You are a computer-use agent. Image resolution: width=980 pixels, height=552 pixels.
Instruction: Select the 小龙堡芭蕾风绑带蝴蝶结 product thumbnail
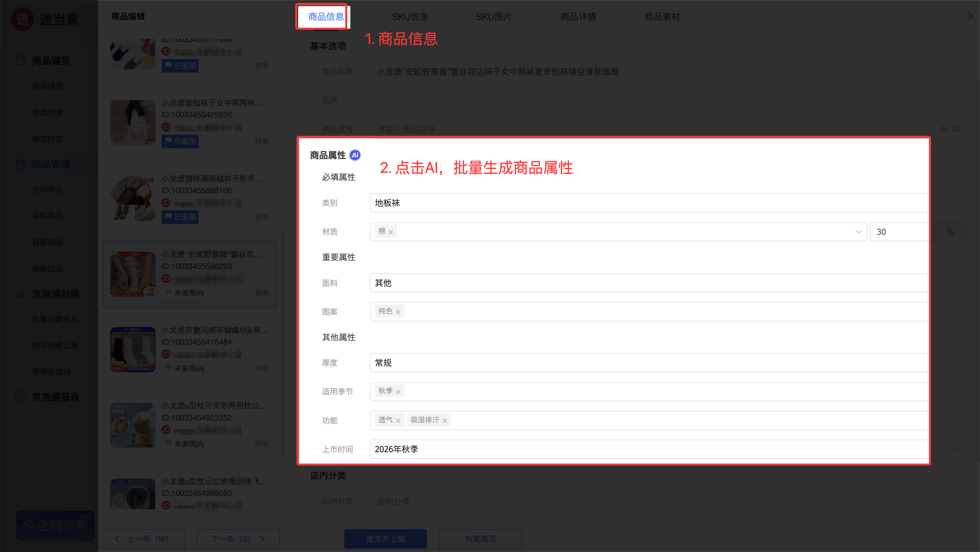tap(133, 349)
